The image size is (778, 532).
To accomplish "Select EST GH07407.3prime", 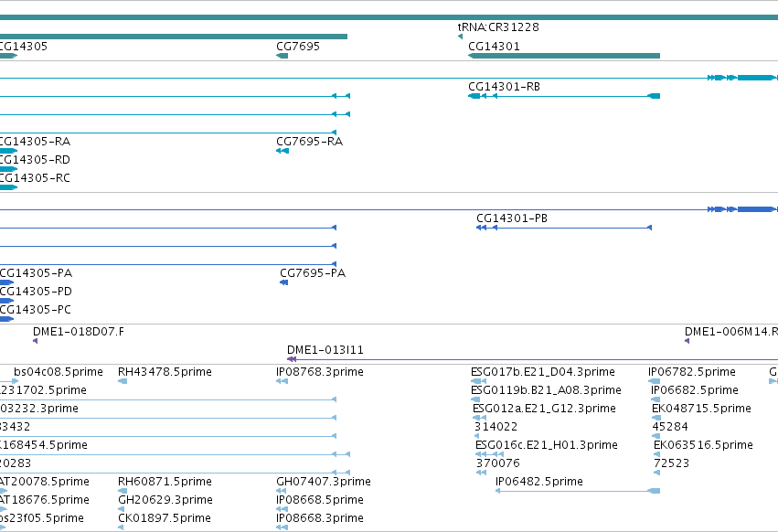I will pyautogui.click(x=324, y=482).
